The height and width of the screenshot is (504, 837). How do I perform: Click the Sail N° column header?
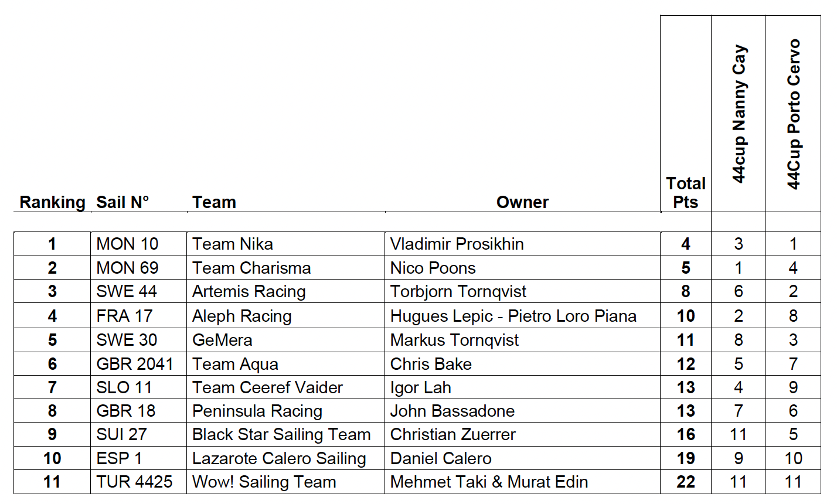(x=123, y=202)
